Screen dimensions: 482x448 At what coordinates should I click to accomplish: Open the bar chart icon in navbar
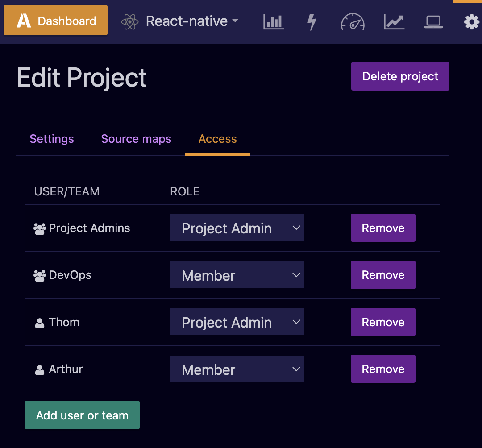[273, 22]
